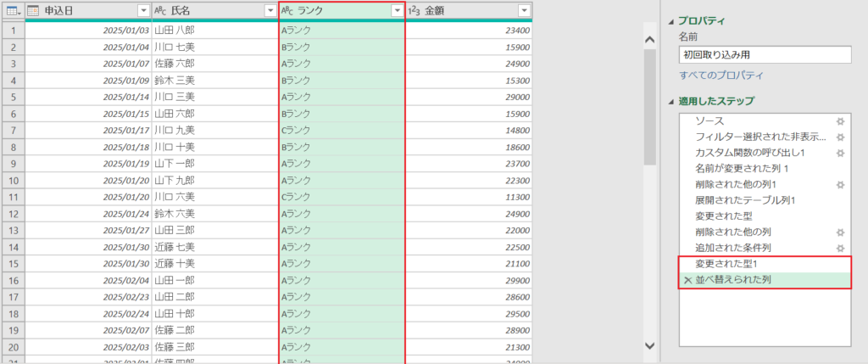Viewport: 868px width, 364px height.
Task: Click the date cell 2025/01/03
Action: point(88,31)
